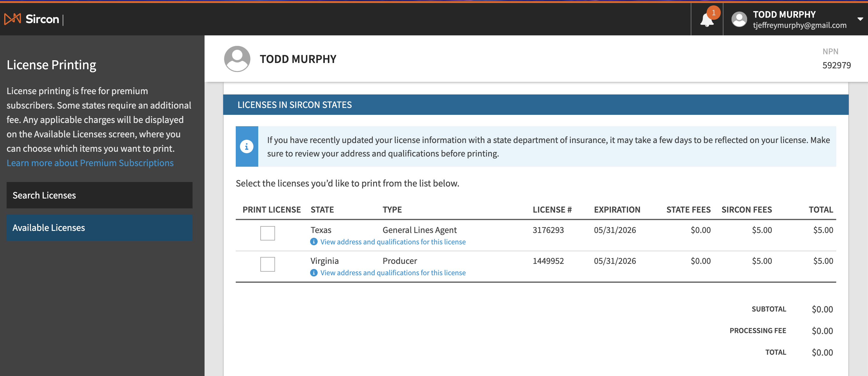Viewport: 868px width, 376px height.
Task: Open Learn more about Premium Subscriptions link
Action: 90,163
